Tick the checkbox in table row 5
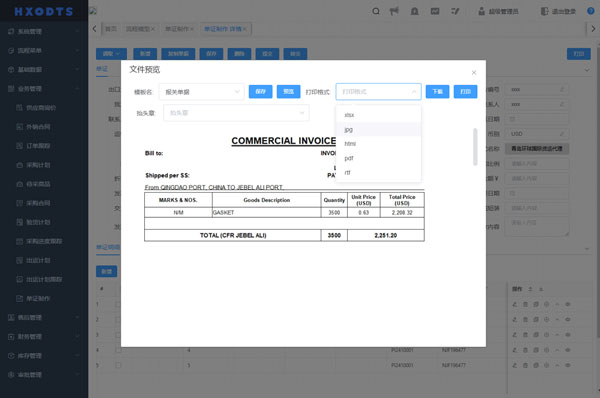The image size is (600, 398). 118,365
